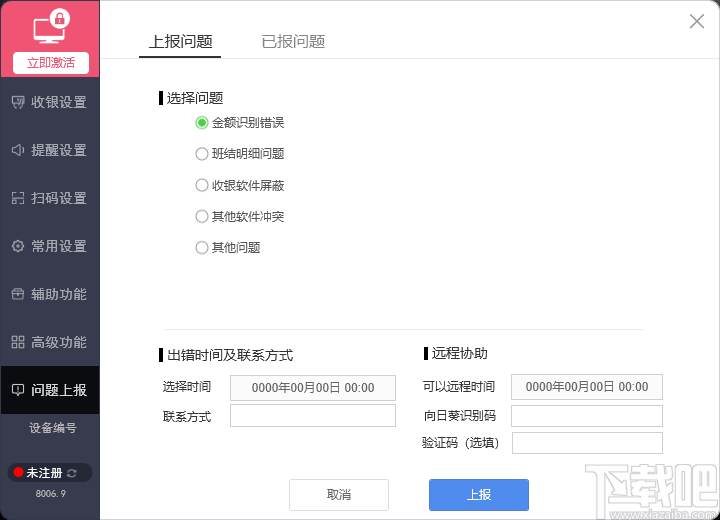
Task: Click the 远程协助 section heading
Action: [x=459, y=353]
